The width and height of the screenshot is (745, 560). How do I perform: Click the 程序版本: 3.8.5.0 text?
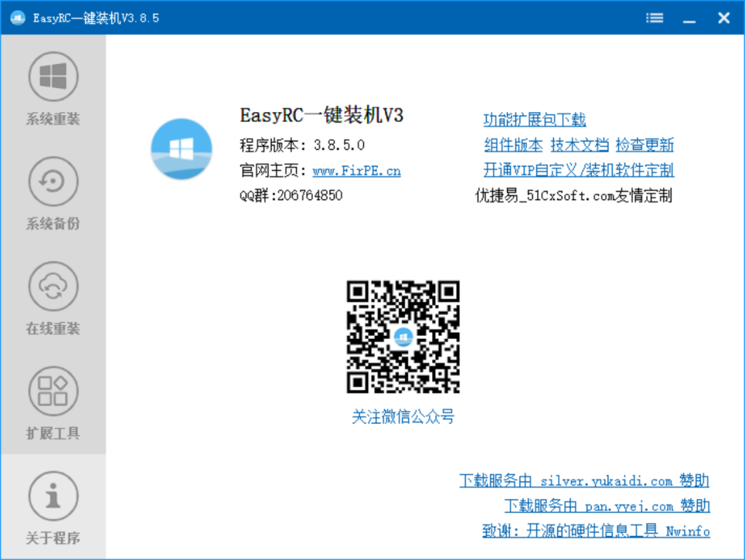click(302, 145)
